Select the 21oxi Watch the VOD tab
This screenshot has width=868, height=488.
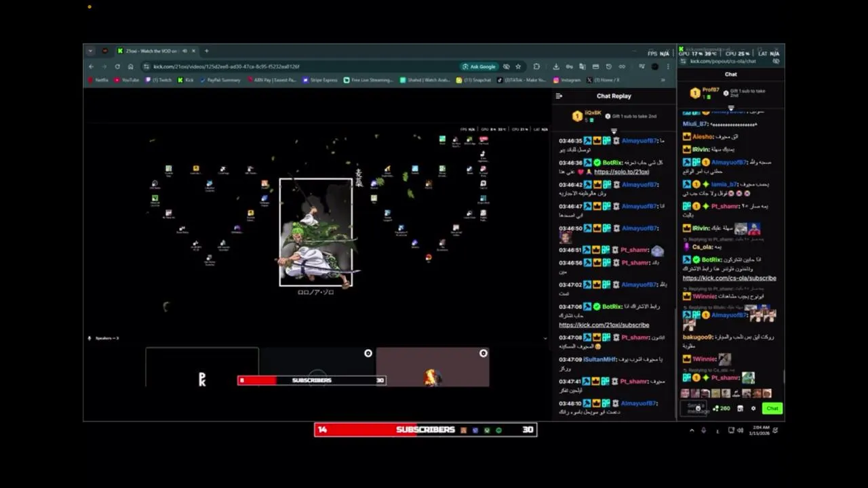(x=156, y=51)
